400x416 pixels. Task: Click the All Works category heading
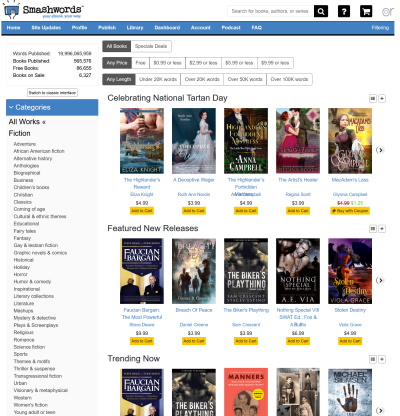(24, 122)
